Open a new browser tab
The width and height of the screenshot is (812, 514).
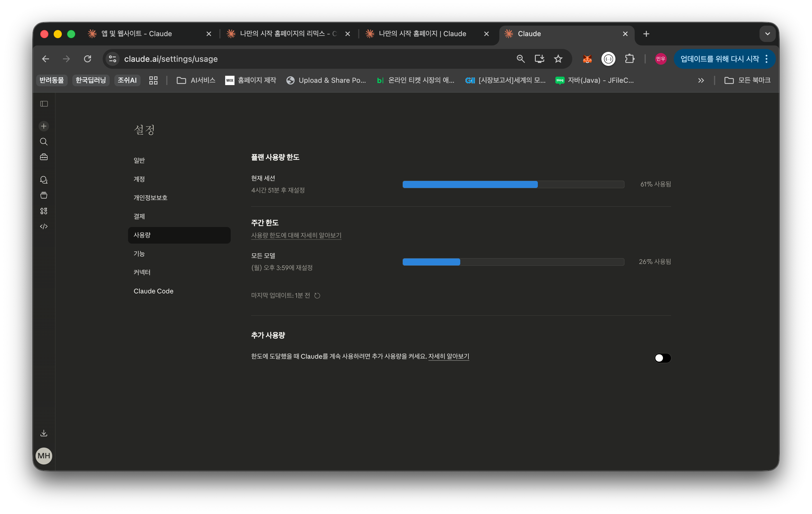646,34
